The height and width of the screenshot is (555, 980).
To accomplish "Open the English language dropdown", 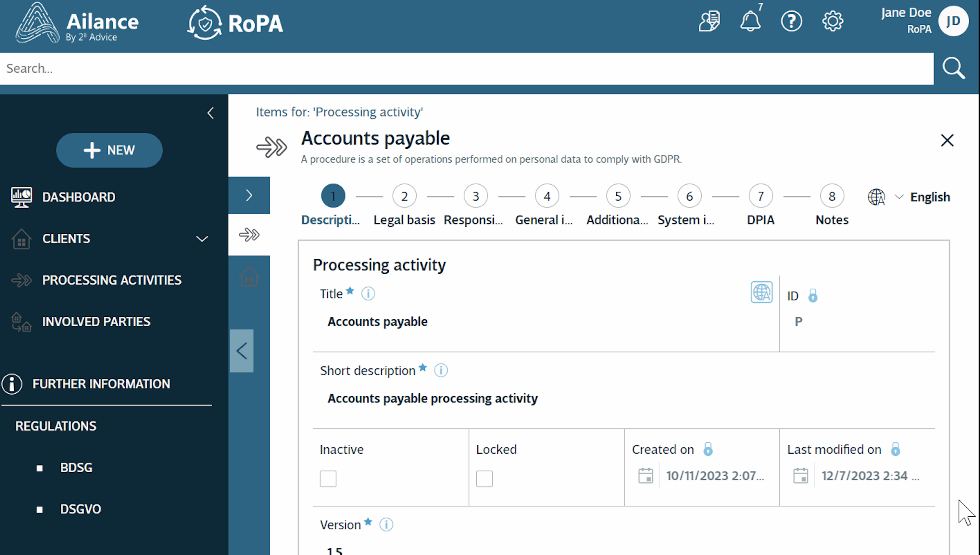I will point(899,197).
